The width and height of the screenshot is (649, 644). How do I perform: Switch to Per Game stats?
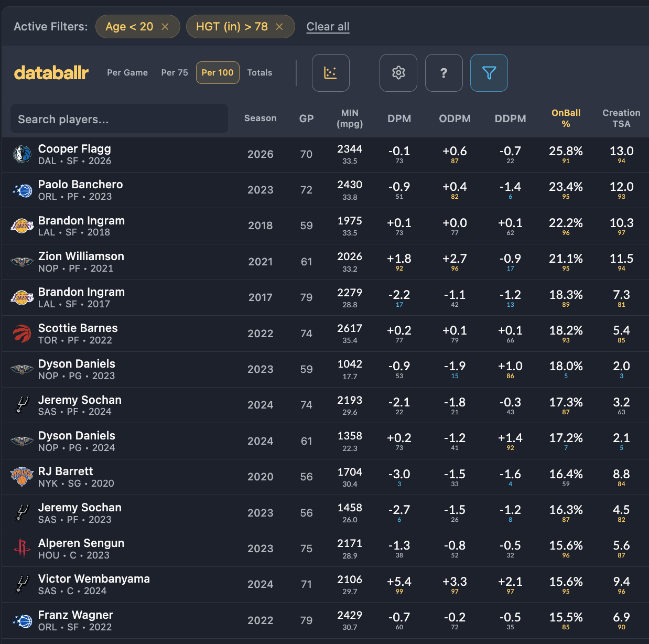(x=127, y=73)
